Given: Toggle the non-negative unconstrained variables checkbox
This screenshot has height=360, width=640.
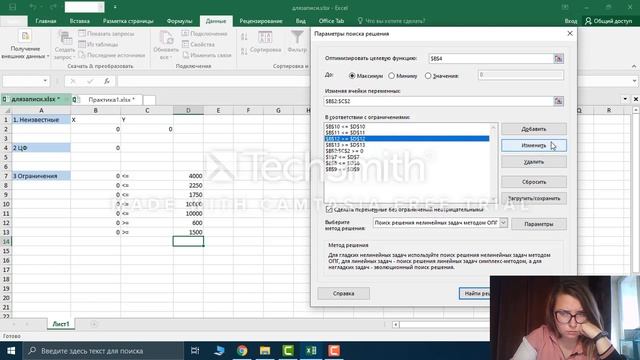Looking at the screenshot, I should point(329,209).
